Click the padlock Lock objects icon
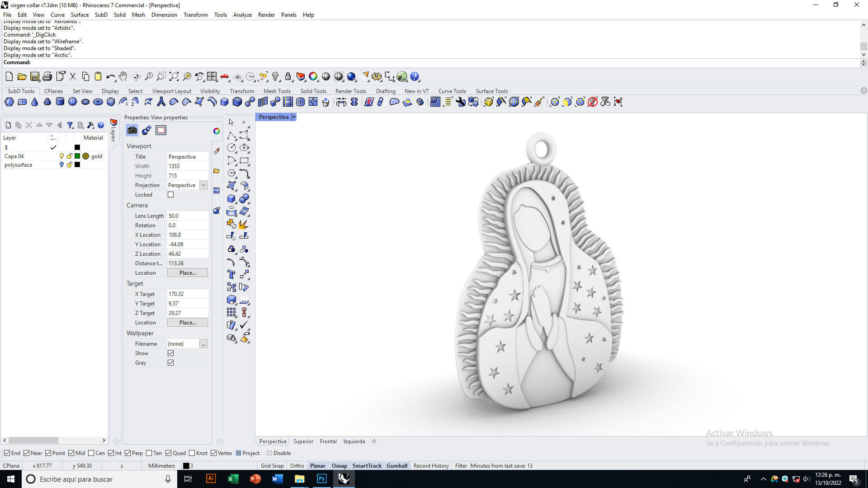 tap(288, 77)
